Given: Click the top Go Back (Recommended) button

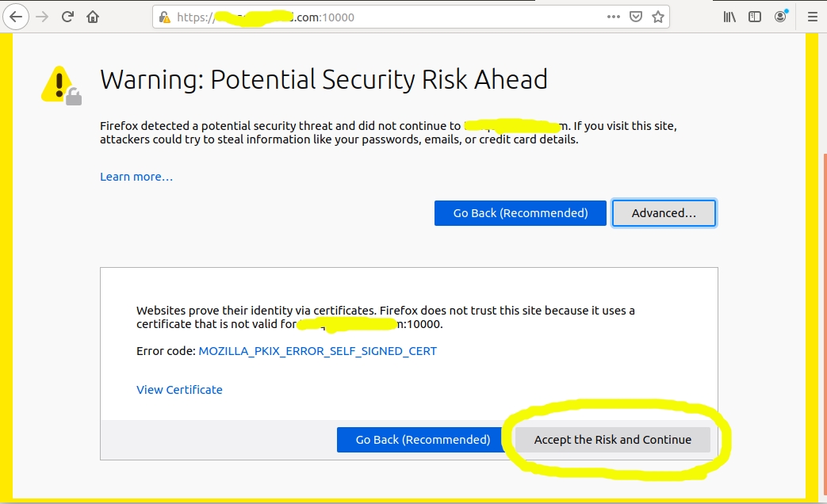Looking at the screenshot, I should pos(520,213).
